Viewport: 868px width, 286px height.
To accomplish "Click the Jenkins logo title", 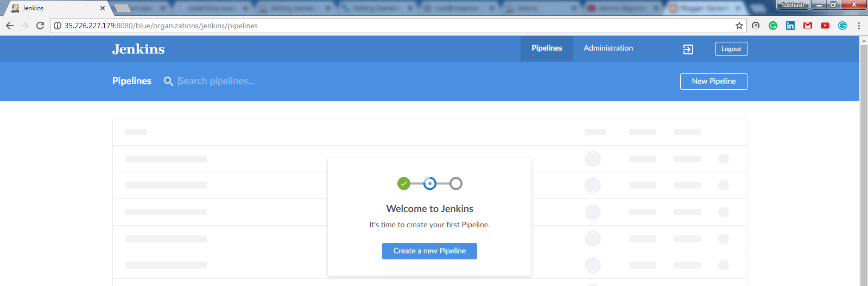I will 138,49.
